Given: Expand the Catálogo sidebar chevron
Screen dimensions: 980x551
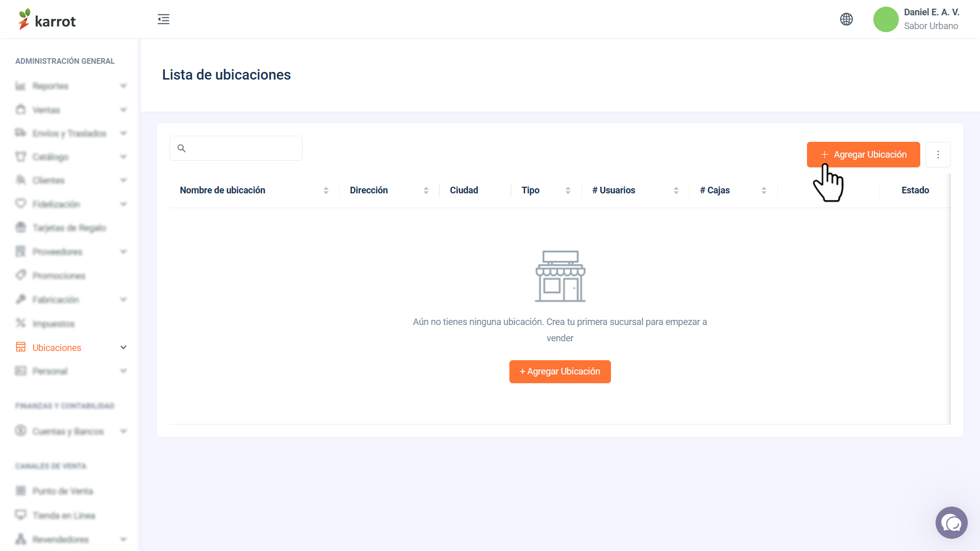Looking at the screenshot, I should pos(123,157).
